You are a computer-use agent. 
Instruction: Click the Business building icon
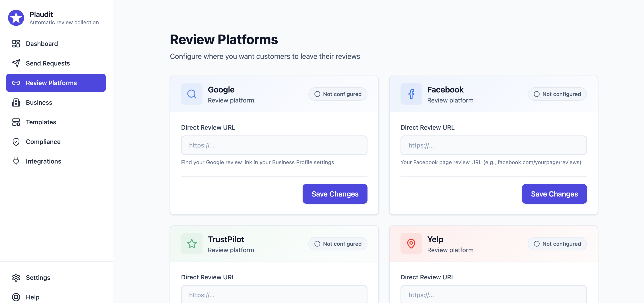tap(16, 102)
